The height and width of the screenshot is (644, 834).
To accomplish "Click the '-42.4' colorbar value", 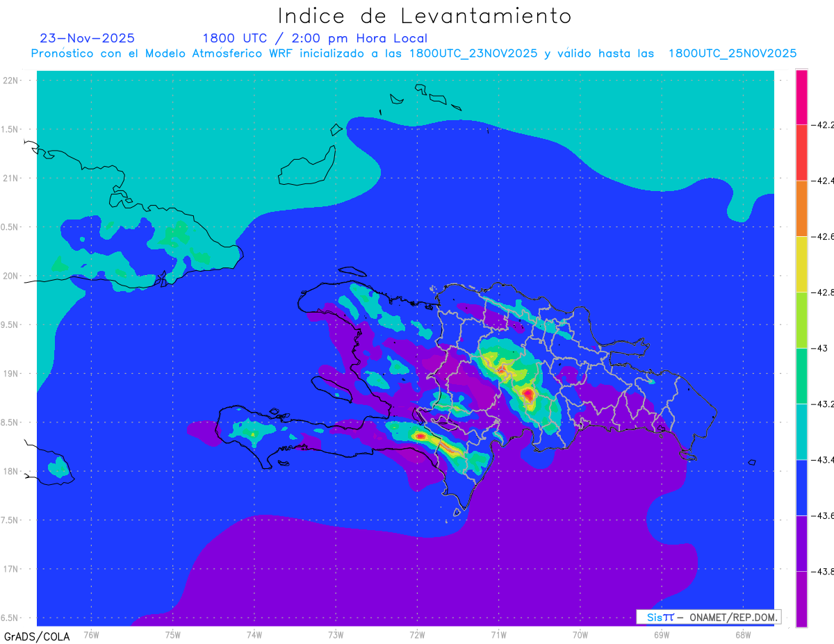I will pos(823,181).
